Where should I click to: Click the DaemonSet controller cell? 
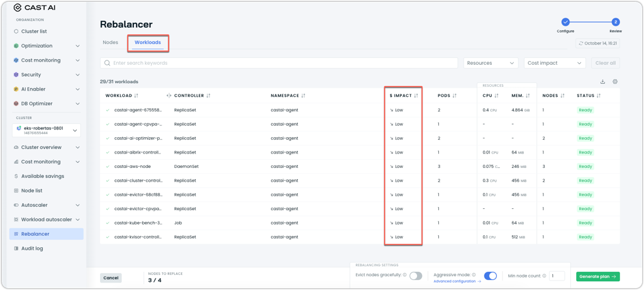185,166
